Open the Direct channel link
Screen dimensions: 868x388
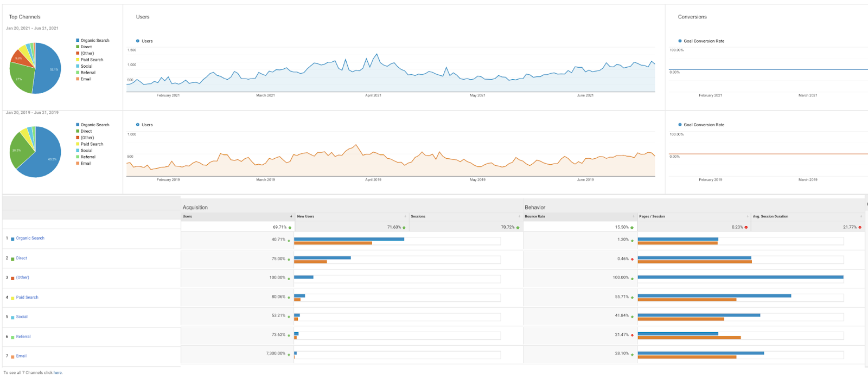click(x=22, y=258)
